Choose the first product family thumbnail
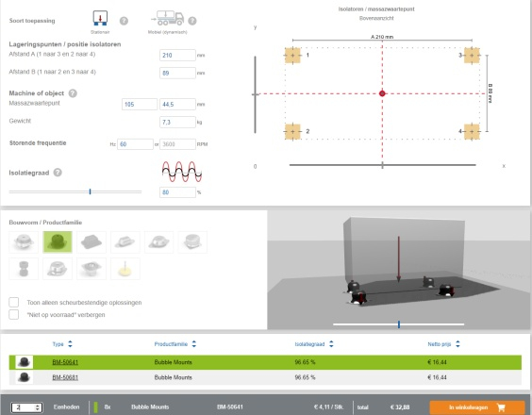This screenshot has width=532, height=415. pos(24,242)
